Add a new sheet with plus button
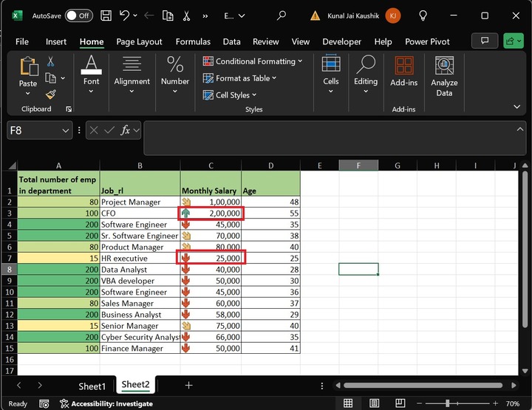 point(188,385)
